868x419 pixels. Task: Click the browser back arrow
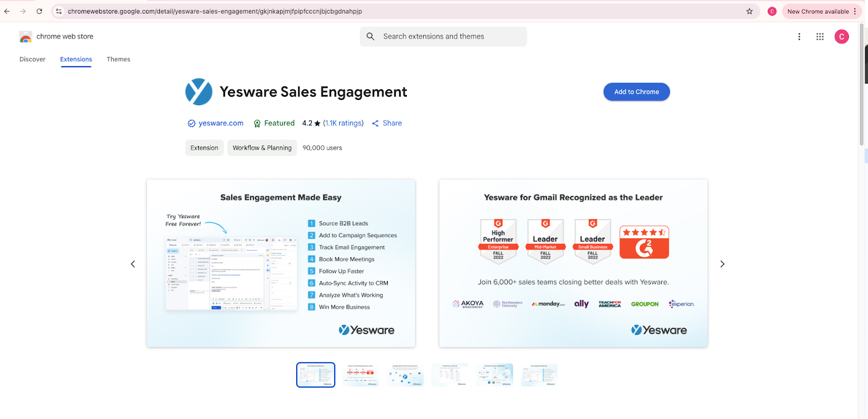(x=7, y=11)
